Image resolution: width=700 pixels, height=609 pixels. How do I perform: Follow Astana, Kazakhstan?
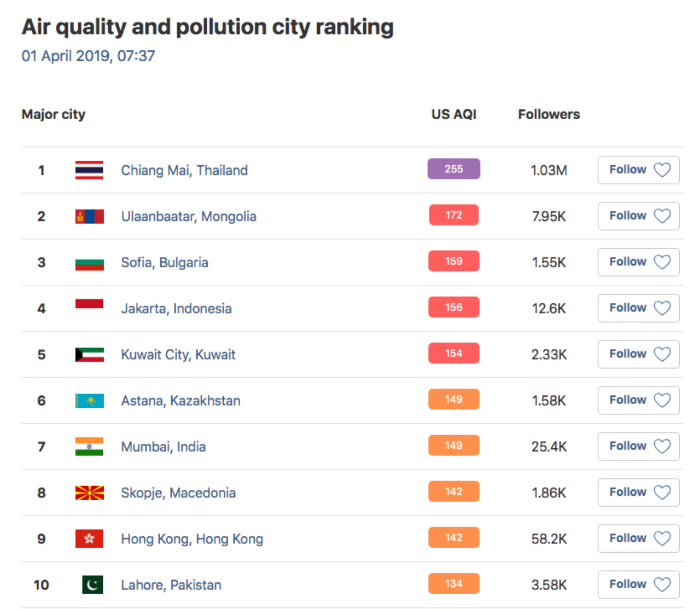pos(638,400)
